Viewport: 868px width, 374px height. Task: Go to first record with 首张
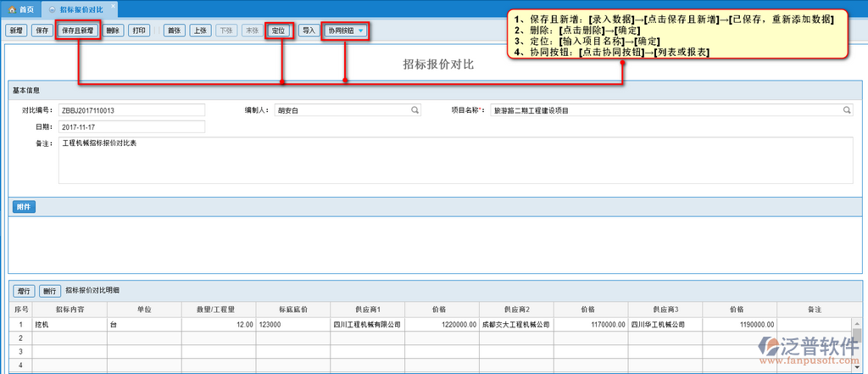175,31
